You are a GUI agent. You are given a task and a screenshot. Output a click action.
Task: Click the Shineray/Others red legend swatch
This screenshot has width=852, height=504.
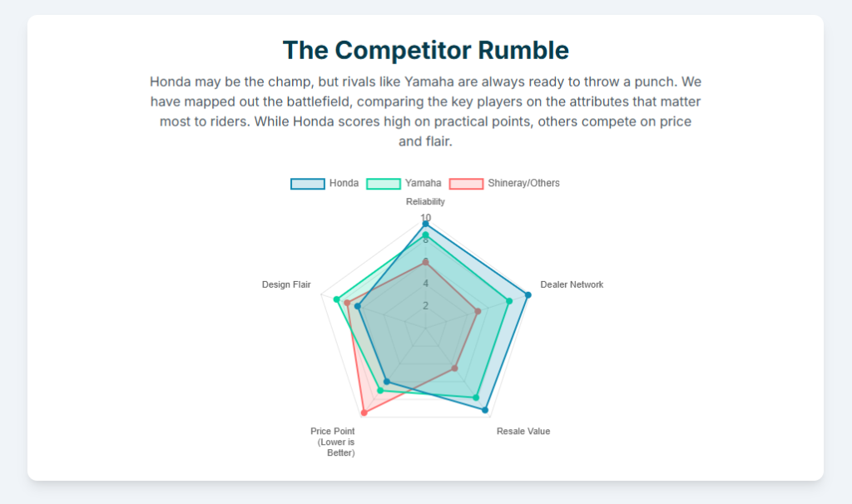pos(466,183)
